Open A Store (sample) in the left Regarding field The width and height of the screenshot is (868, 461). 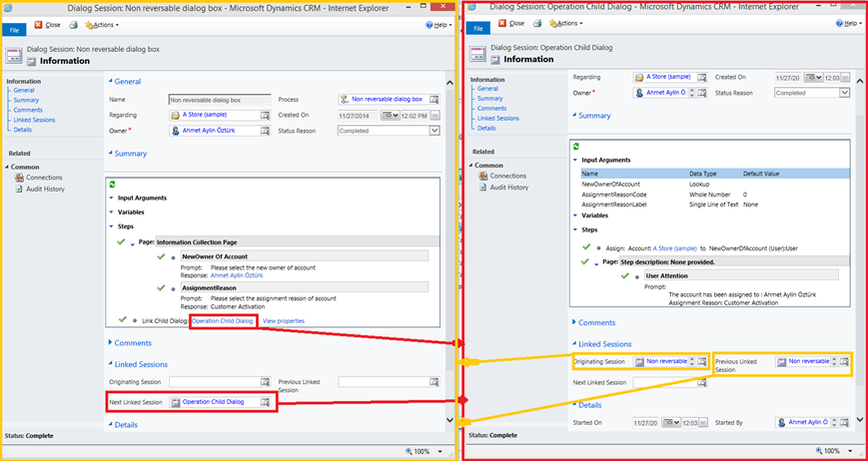[x=205, y=115]
